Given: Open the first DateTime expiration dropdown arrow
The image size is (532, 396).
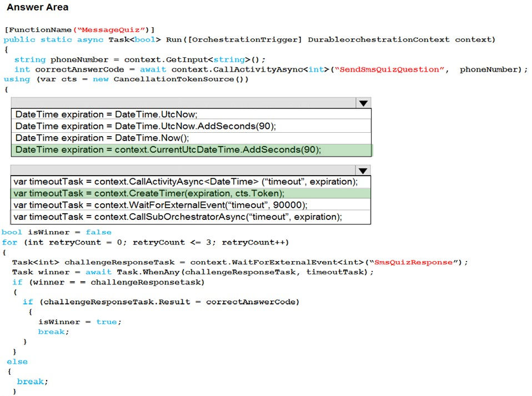Looking at the screenshot, I should coord(363,103).
